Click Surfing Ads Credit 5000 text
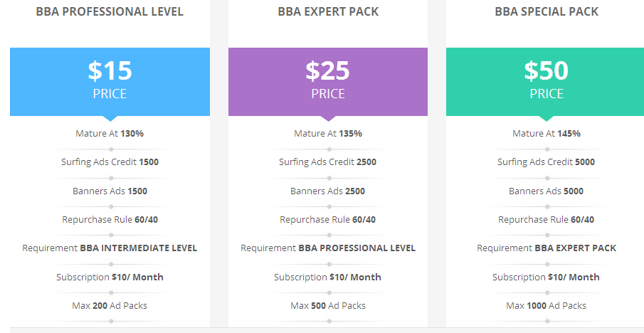This screenshot has width=644, height=333. 547,162
